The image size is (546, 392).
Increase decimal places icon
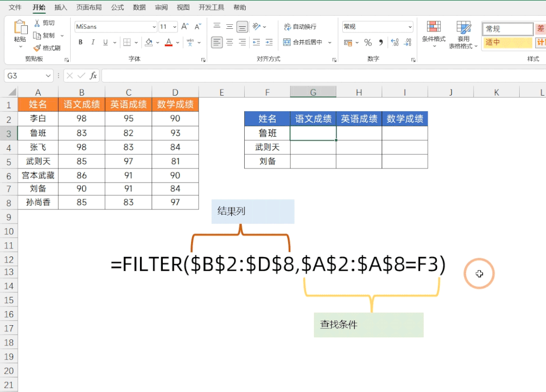pos(394,42)
